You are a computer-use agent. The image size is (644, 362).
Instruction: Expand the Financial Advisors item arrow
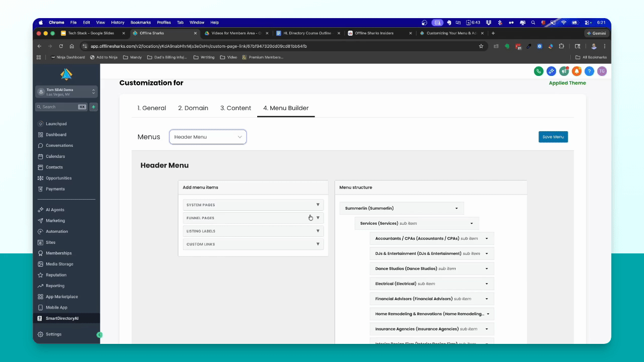tap(487, 299)
